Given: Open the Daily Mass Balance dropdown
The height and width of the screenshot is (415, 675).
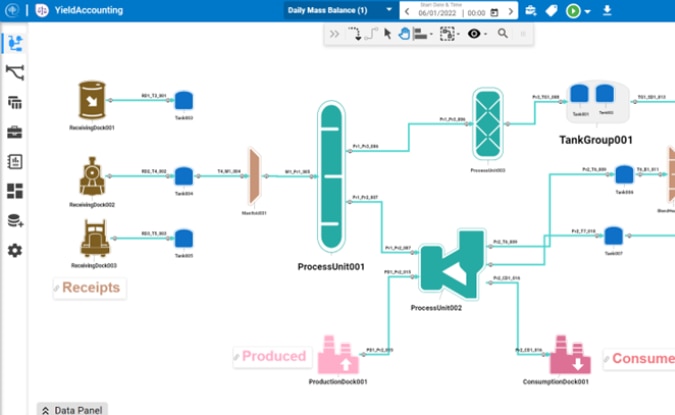Looking at the screenshot, I should tap(389, 10).
